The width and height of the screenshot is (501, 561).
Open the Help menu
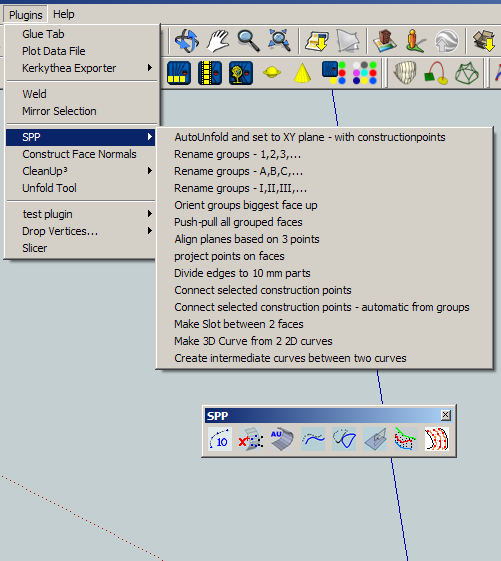(64, 14)
